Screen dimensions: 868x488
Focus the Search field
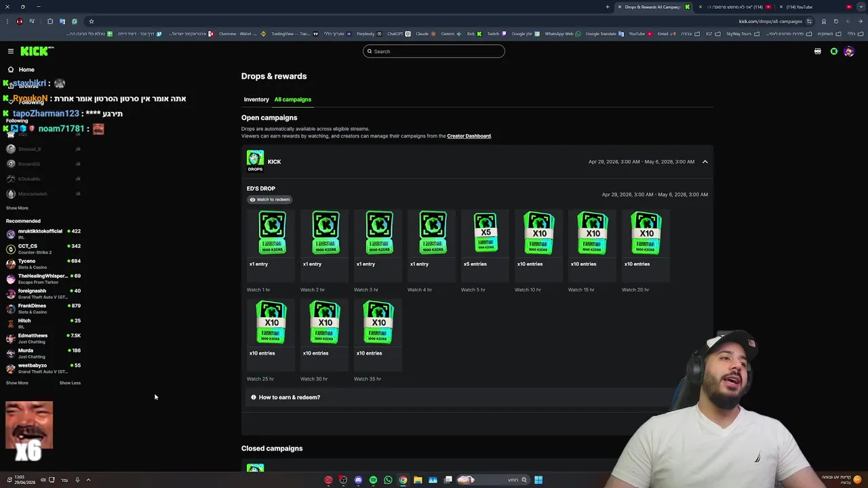[x=434, y=52]
